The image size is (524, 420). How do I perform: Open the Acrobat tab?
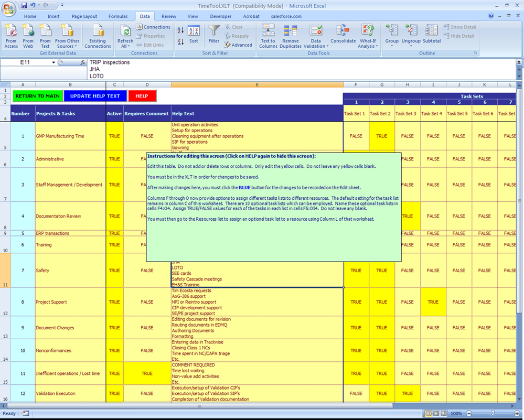coord(251,16)
